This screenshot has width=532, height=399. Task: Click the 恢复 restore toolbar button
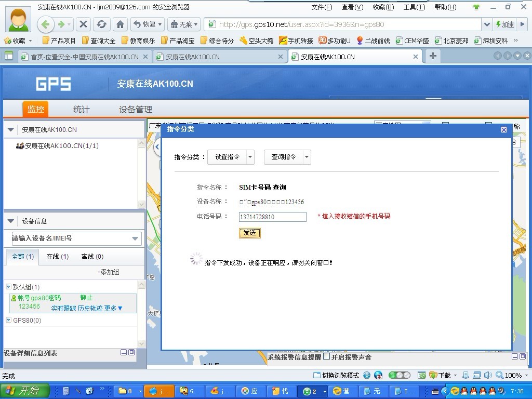click(x=147, y=24)
